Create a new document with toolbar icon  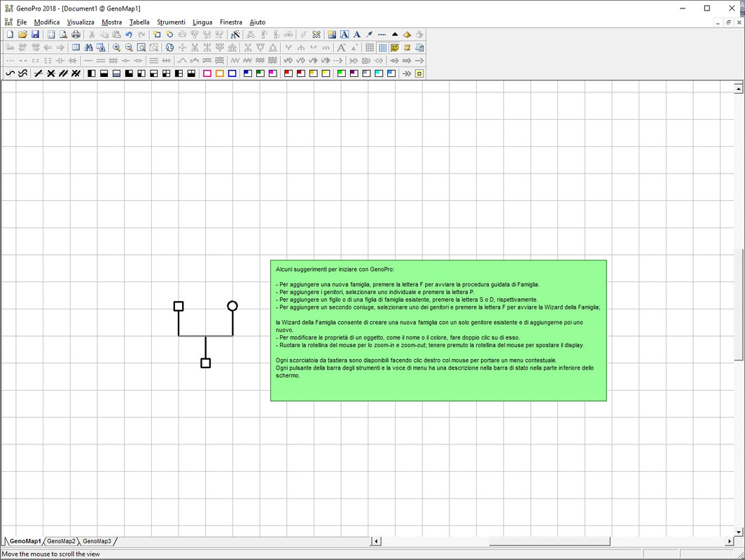tap(10, 35)
